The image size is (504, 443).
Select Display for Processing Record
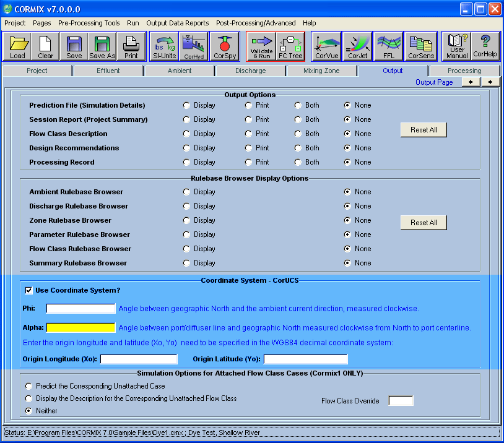tap(186, 162)
